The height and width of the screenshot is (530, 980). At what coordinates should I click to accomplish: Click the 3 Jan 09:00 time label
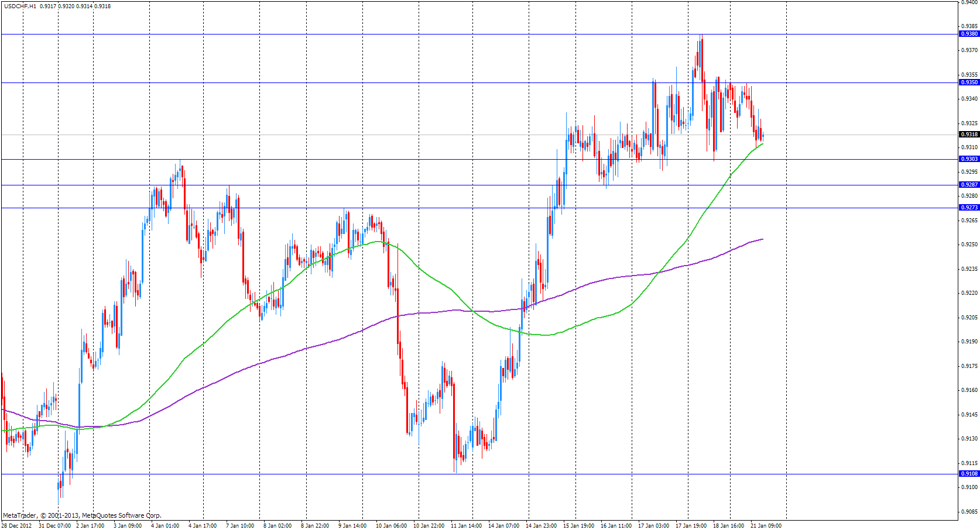point(128,526)
